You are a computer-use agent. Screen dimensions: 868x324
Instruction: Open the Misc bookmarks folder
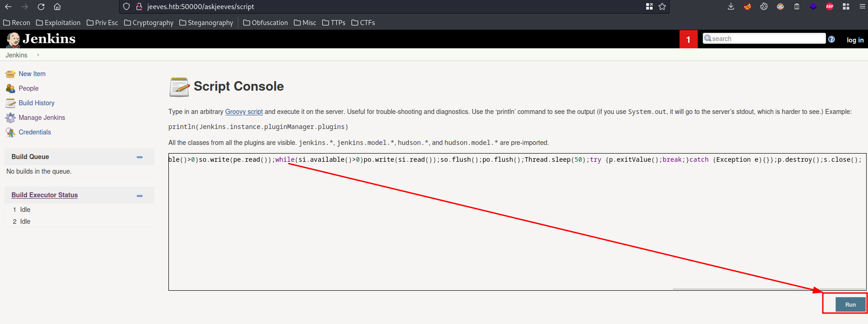coord(305,23)
